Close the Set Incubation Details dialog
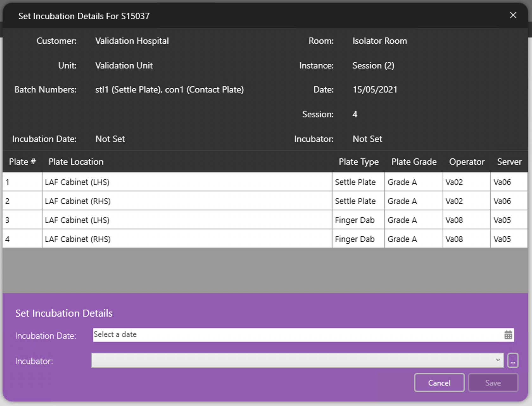Image resolution: width=532 pixels, height=406 pixels. point(513,15)
